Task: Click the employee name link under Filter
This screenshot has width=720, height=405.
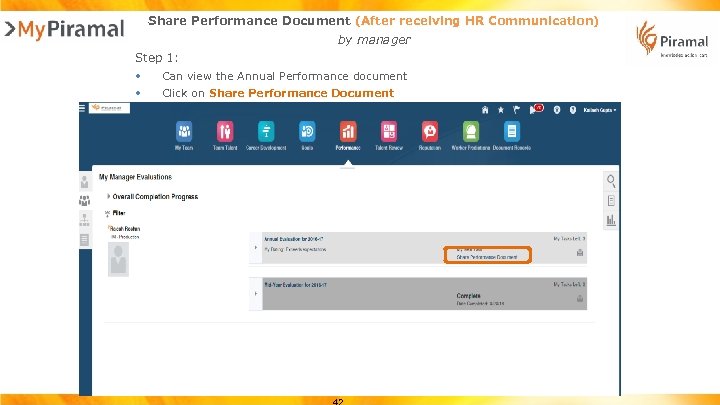Action: [x=125, y=229]
